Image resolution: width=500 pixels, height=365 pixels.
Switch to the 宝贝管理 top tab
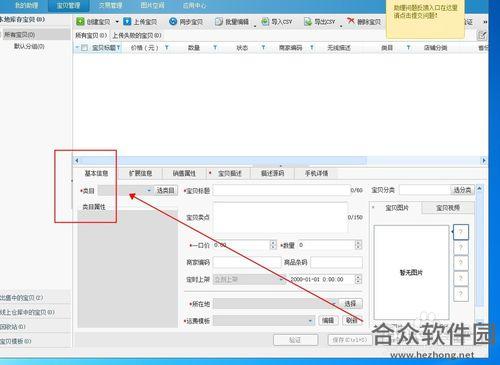(x=68, y=6)
